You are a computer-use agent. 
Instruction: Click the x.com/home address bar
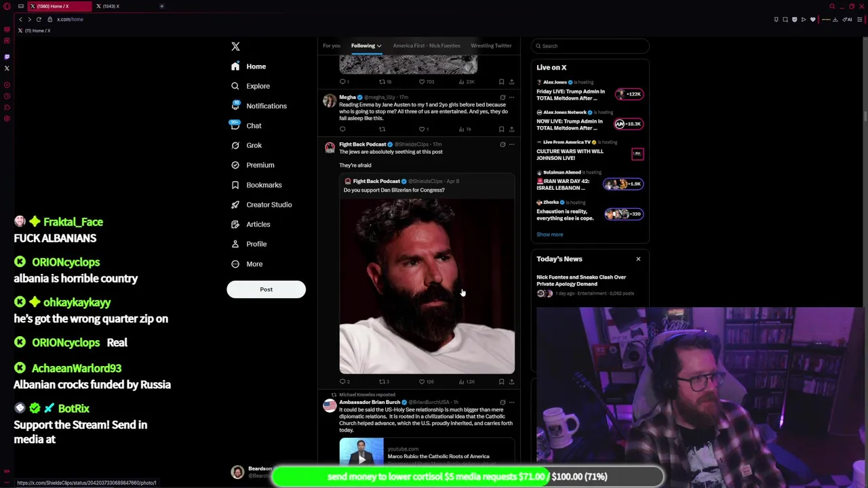(x=70, y=19)
